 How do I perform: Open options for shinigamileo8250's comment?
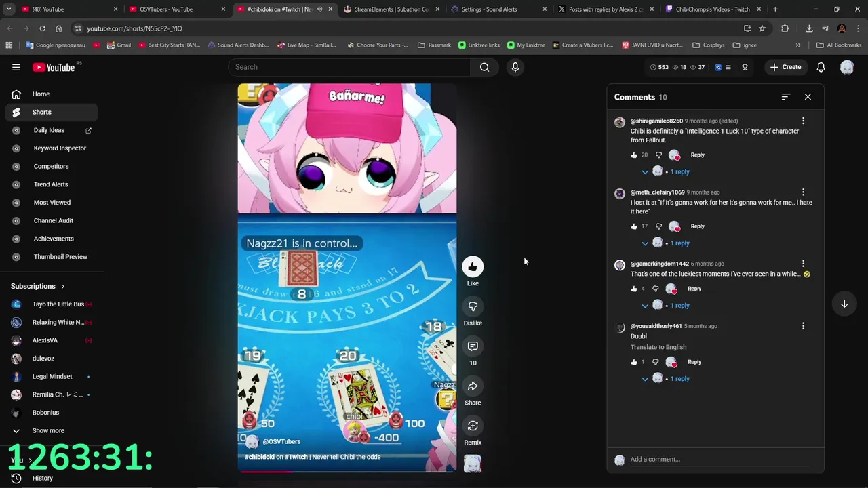[803, 121]
